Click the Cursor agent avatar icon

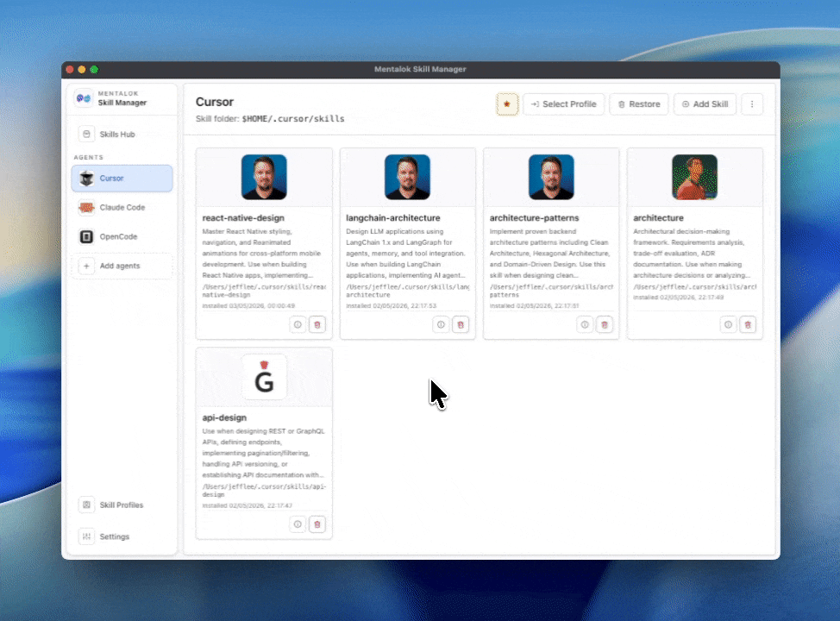pos(86,178)
